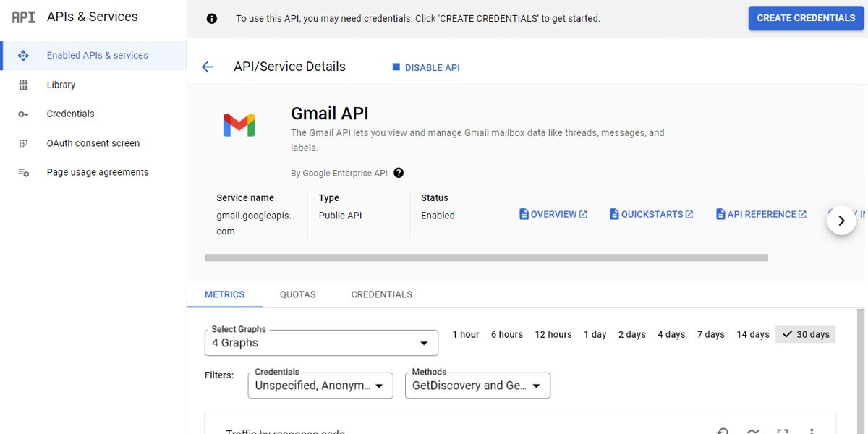The image size is (868, 434).
Task: Select the 1 hour time range
Action: point(466,334)
